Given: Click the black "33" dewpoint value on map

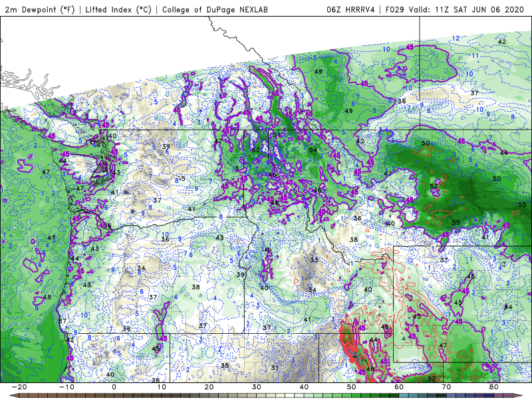Looking at the screenshot, I should 314,260.
